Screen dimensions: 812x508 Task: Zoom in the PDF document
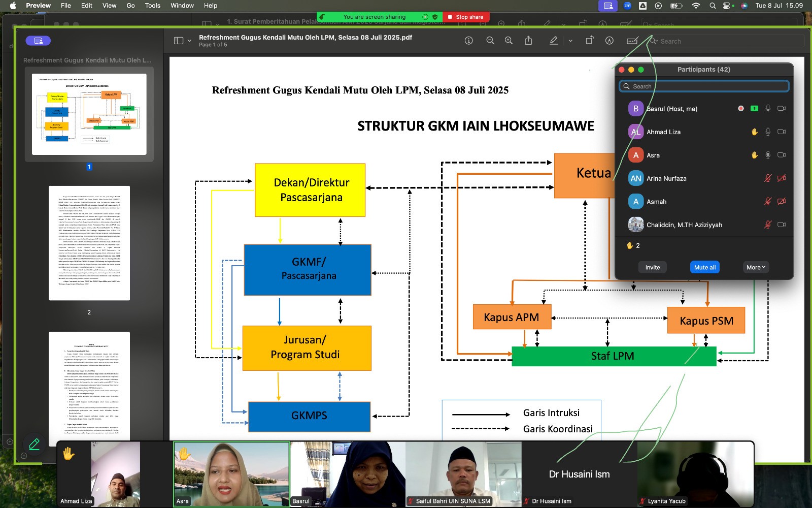(x=509, y=41)
